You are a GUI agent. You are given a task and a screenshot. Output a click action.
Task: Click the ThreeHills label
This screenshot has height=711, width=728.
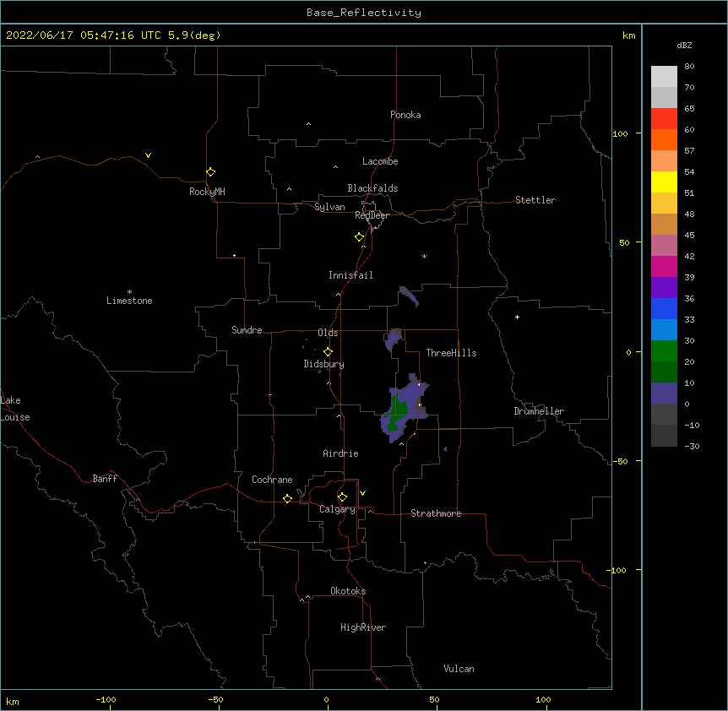tap(451, 353)
